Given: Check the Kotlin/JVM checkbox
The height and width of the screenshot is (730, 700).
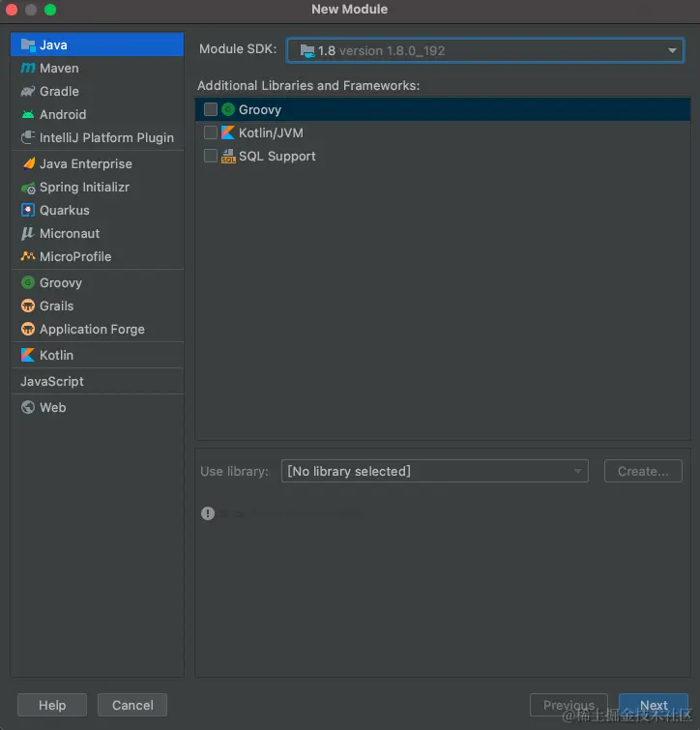Looking at the screenshot, I should point(211,132).
